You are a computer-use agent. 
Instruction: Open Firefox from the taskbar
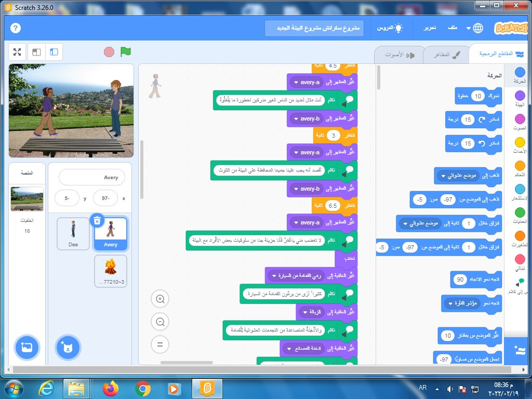[x=110, y=389]
